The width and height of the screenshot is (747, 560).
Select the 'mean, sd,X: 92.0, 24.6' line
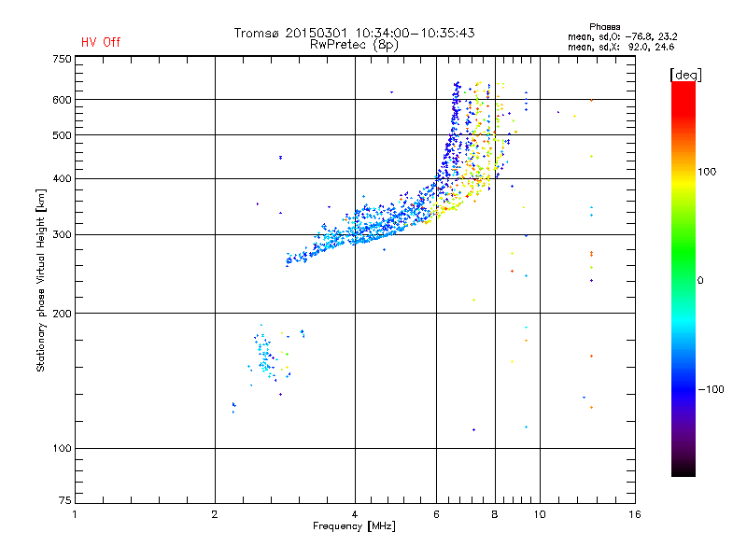[621, 47]
